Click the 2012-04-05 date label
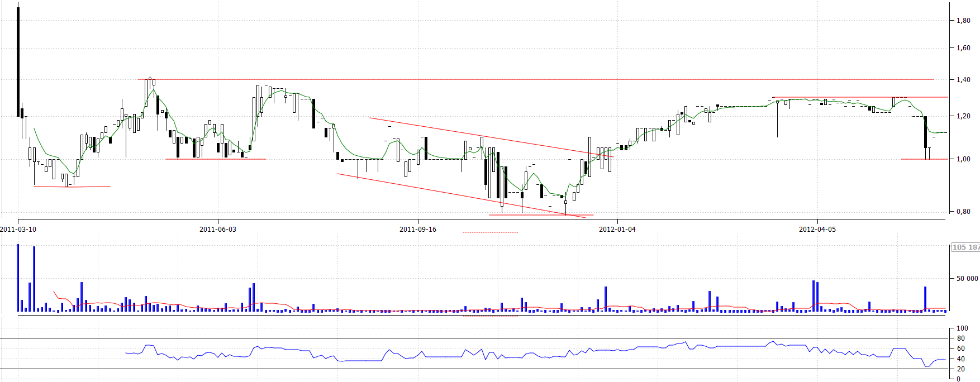The image size is (980, 382). point(817,230)
